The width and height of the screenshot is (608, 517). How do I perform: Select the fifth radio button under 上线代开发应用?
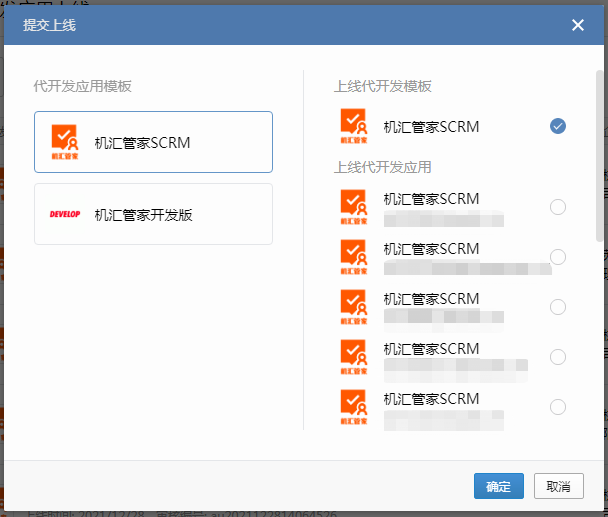[x=558, y=407]
